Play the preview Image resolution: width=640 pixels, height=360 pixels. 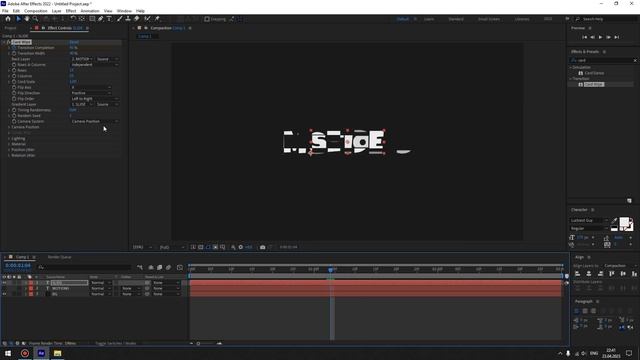tap(600, 37)
